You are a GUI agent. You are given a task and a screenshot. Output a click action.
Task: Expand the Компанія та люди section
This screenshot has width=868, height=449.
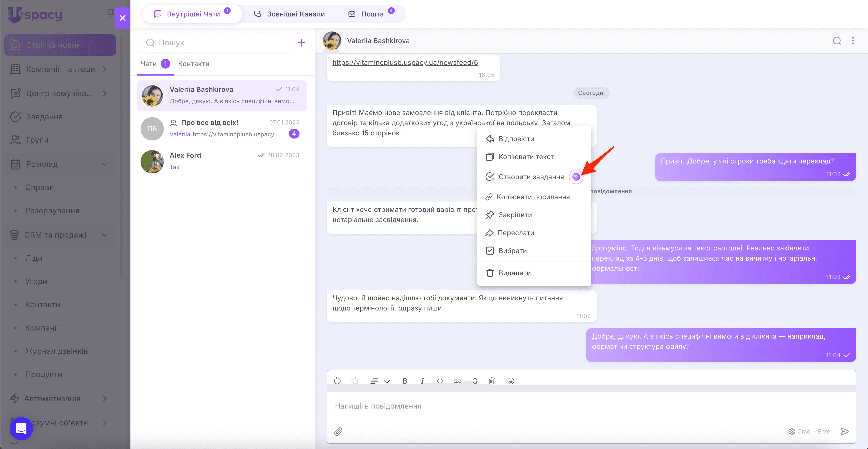[x=105, y=69]
